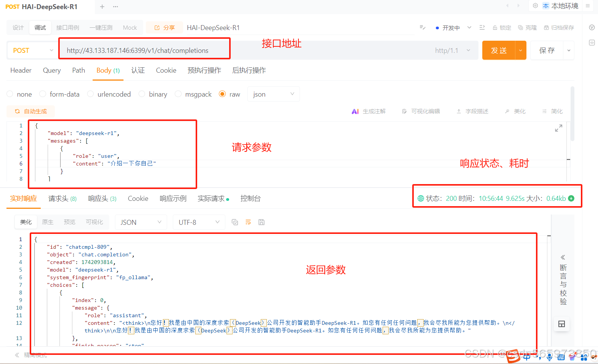Image resolution: width=598 pixels, height=364 pixels.
Task: Open the UTF-8 encoding dropdown
Action: 199,222
